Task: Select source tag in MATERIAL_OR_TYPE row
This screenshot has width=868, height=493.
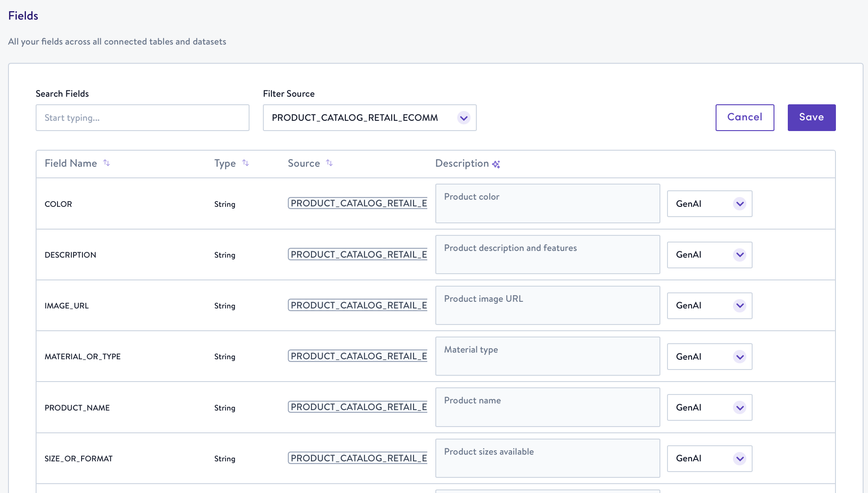Action: tap(357, 356)
